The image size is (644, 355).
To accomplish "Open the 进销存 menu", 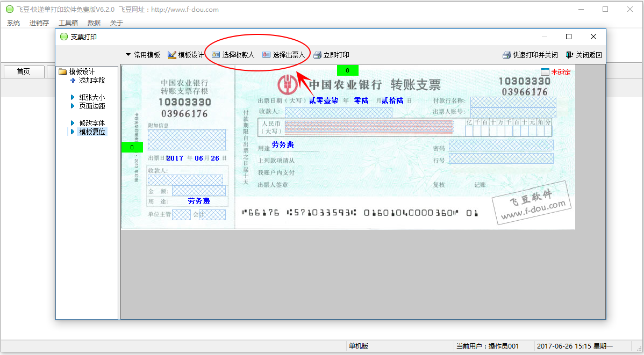I will point(39,23).
